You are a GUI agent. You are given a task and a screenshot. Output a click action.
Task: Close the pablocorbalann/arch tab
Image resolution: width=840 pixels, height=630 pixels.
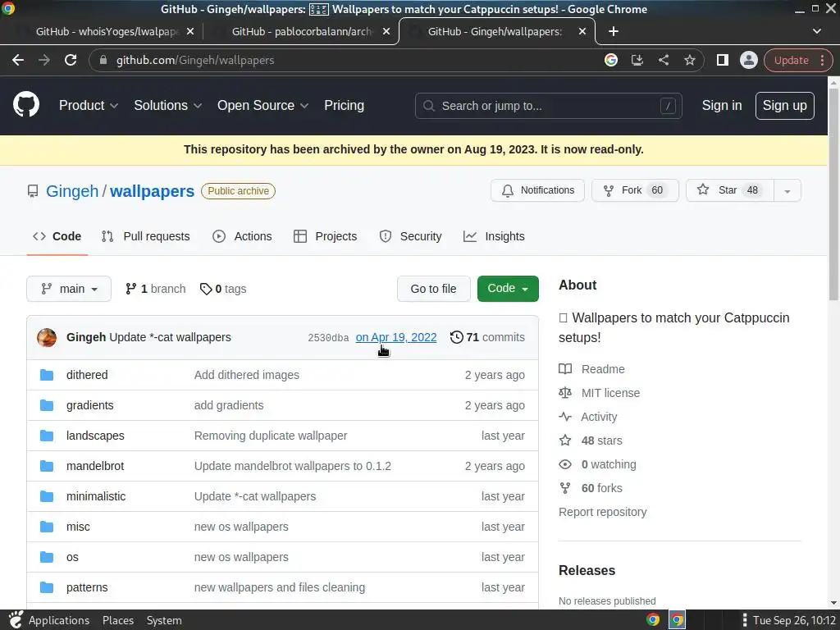click(x=386, y=32)
